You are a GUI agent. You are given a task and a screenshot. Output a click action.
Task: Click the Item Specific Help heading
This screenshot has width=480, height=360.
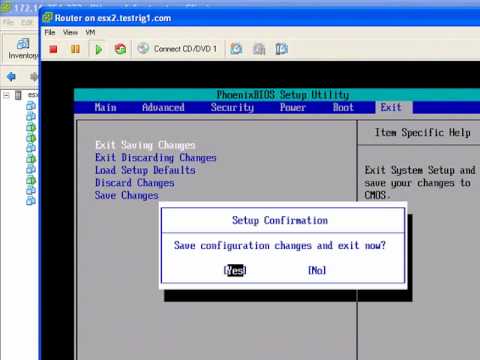[423, 132]
